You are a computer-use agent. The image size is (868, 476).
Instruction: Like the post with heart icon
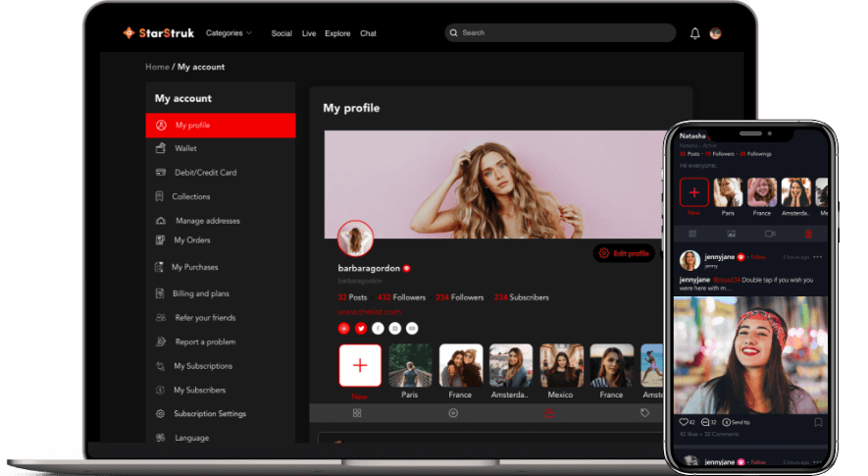point(684,422)
